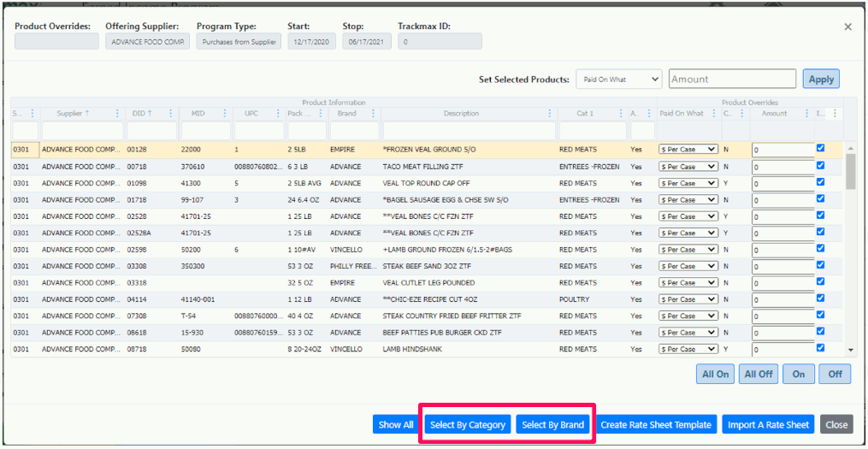Image resolution: width=868 pixels, height=449 pixels.
Task: Toggle checkbox for LAMB HINDSHANK row
Action: [x=820, y=348]
